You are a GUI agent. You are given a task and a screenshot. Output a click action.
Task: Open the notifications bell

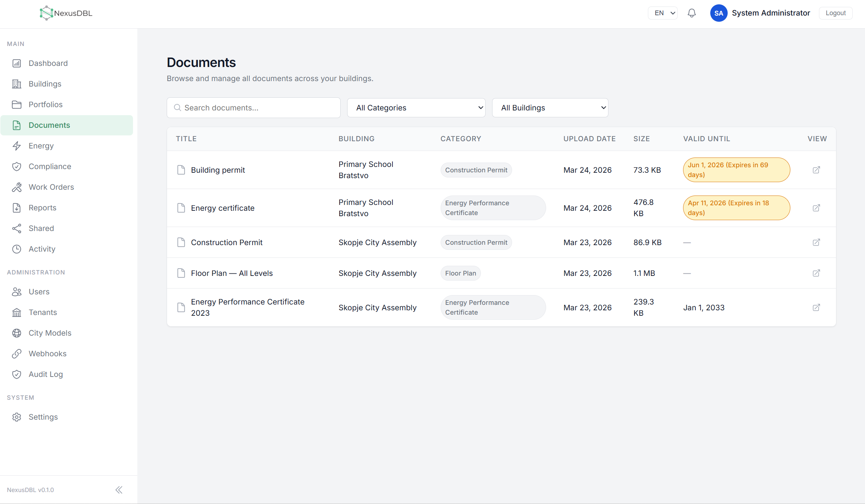tap(691, 13)
